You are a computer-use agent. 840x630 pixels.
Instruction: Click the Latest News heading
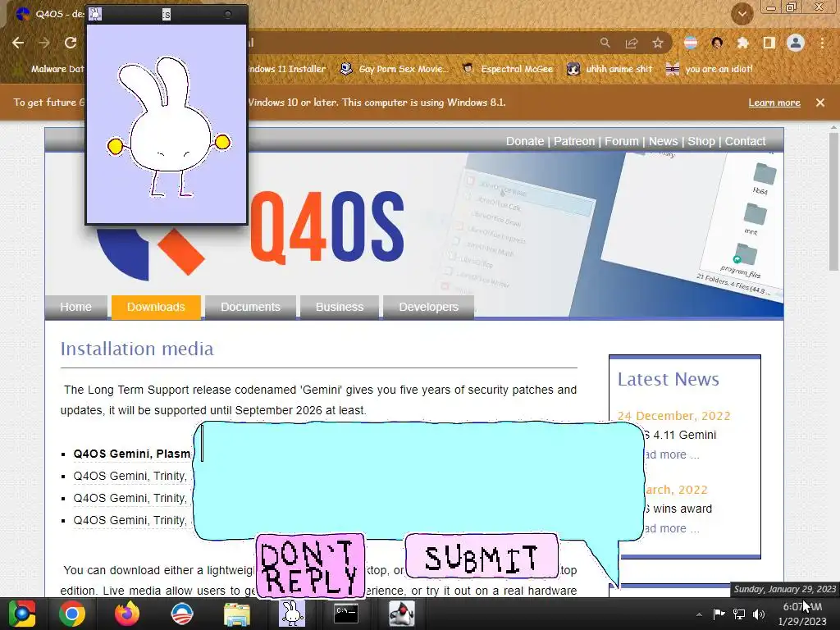(668, 379)
